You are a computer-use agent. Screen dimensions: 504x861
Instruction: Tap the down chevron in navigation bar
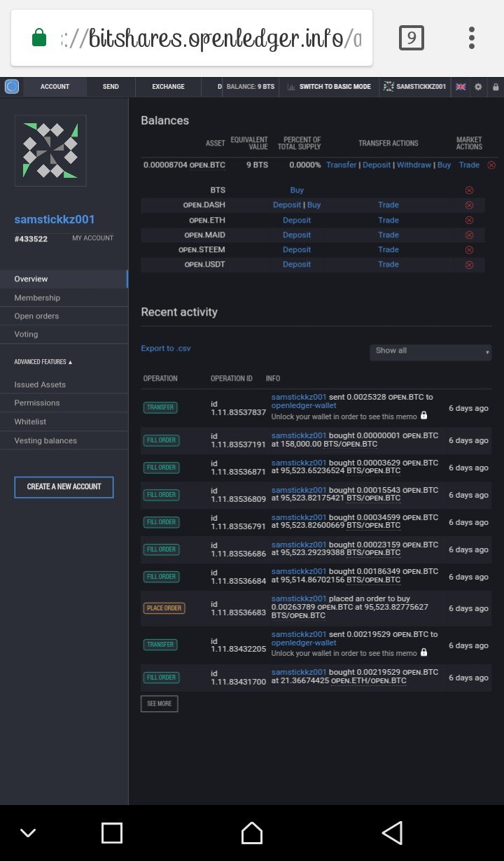click(x=28, y=833)
